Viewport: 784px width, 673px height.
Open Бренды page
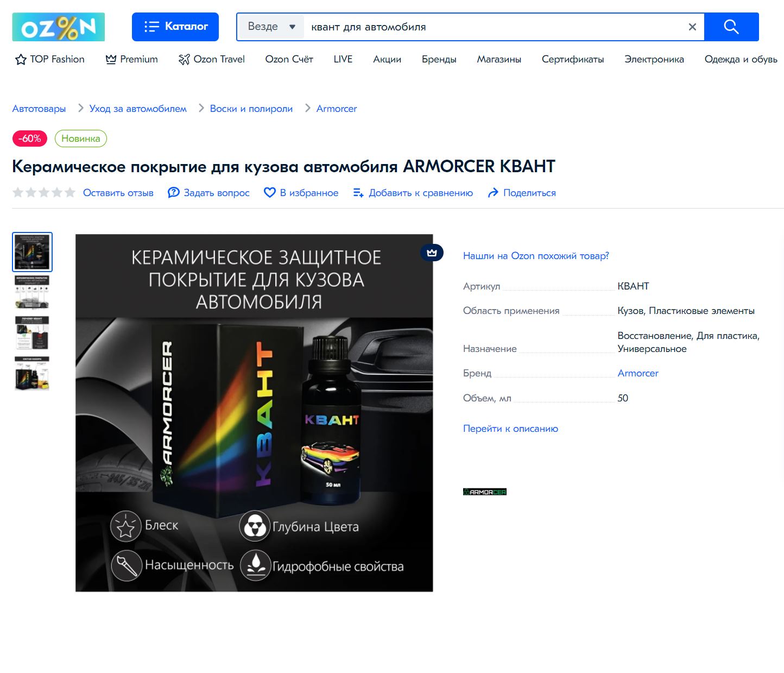click(x=439, y=59)
